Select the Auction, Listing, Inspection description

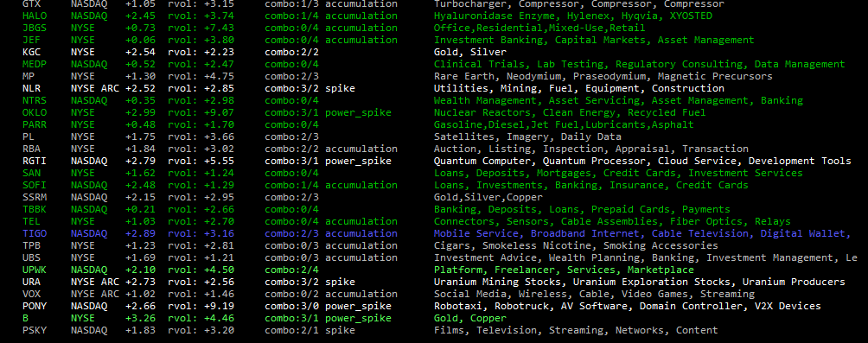click(591, 149)
